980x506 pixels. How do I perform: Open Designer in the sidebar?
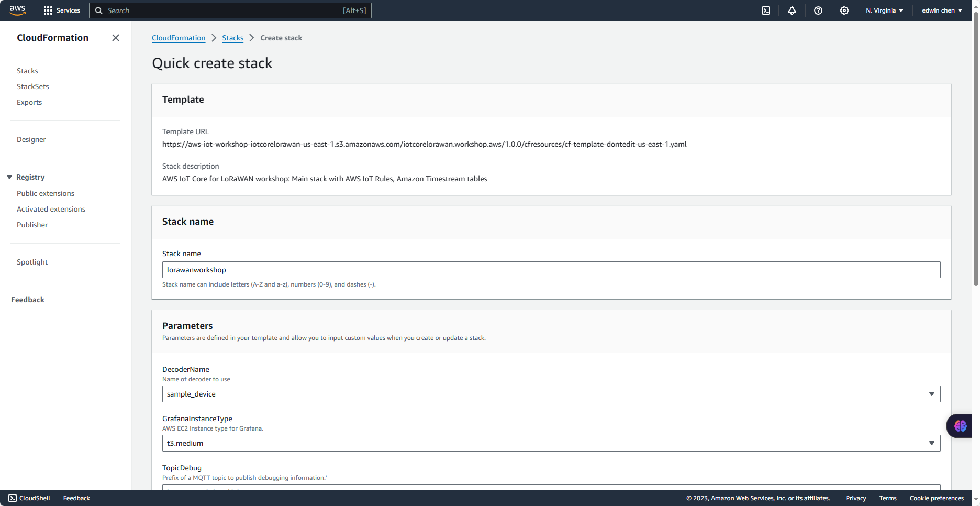pyautogui.click(x=31, y=139)
